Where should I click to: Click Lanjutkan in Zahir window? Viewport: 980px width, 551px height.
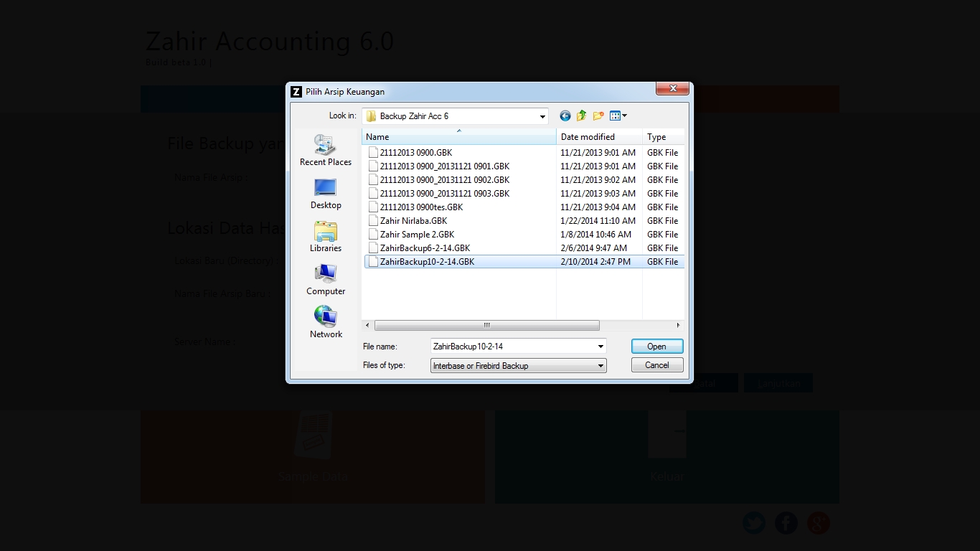pos(778,384)
